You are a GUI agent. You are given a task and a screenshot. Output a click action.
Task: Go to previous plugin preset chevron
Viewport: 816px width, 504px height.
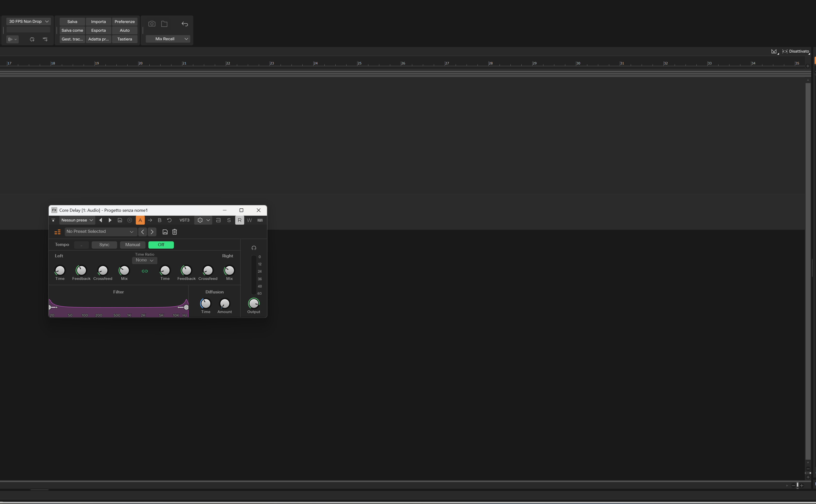(x=142, y=232)
